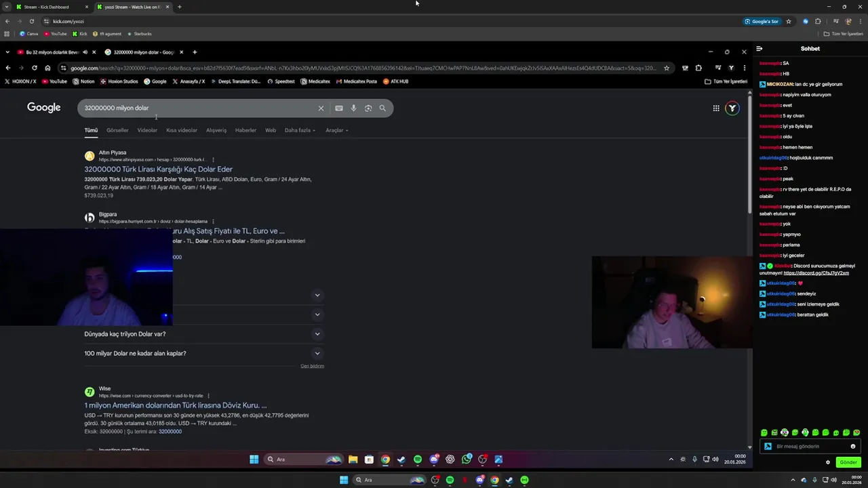Image resolution: width=868 pixels, height=488 pixels.
Task: Open the outer Chrome tab-search chevron
Action: [x=7, y=7]
